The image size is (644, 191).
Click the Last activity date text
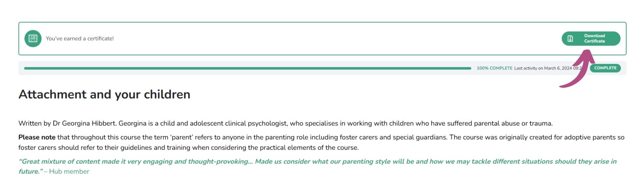coord(547,68)
